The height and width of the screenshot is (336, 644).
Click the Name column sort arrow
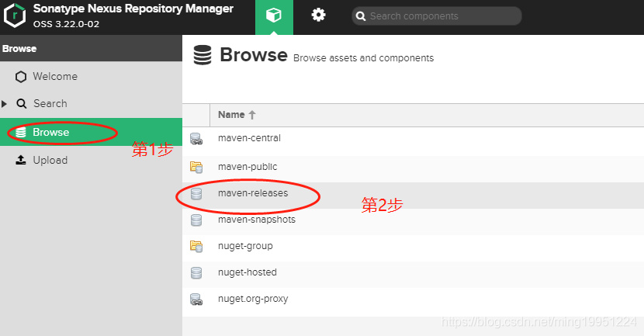[x=252, y=115]
